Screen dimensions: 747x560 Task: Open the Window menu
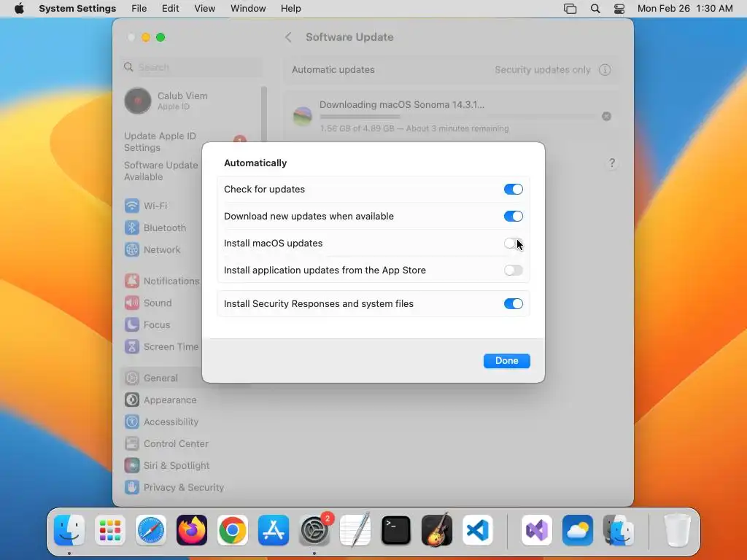tap(248, 9)
